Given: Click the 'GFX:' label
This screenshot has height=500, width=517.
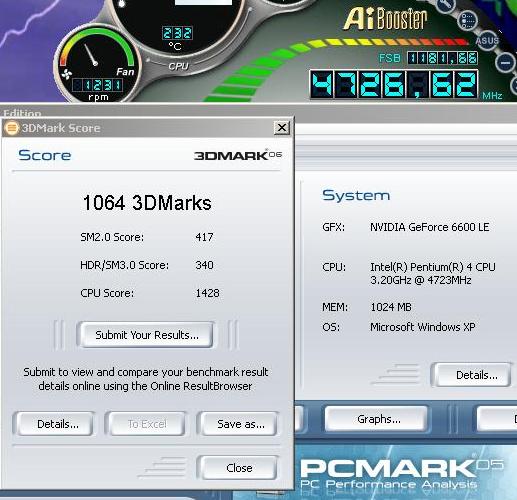Looking at the screenshot, I should tap(333, 227).
